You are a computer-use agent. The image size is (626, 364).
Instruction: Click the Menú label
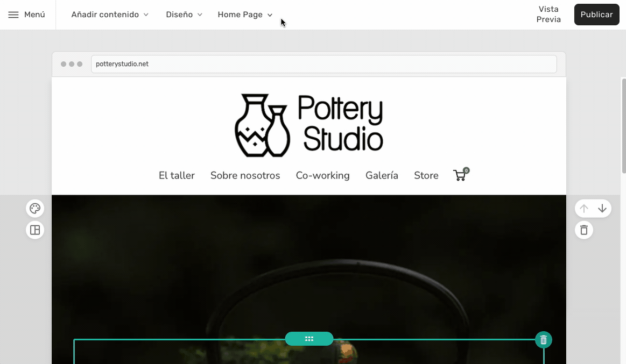point(34,15)
